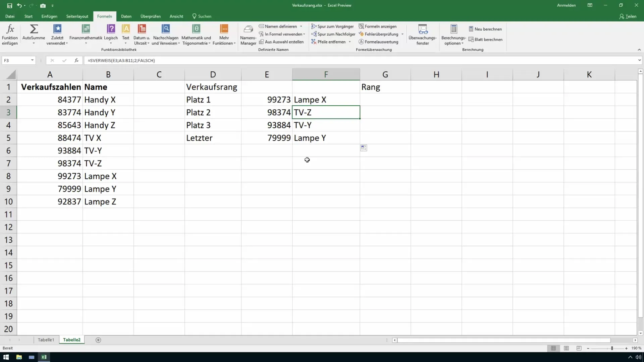Open the AutoSumme function
The width and height of the screenshot is (644, 362).
34,34
